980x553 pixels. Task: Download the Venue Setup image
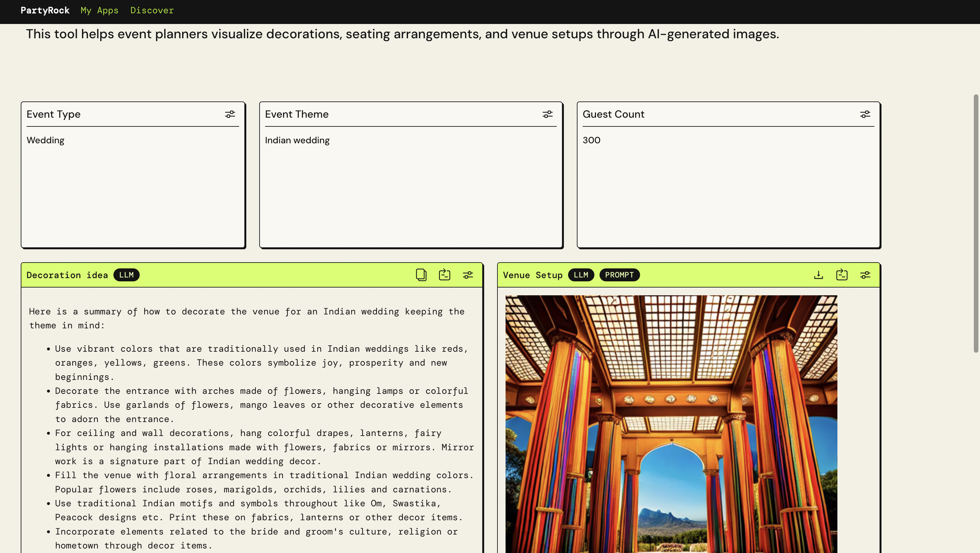tap(818, 275)
